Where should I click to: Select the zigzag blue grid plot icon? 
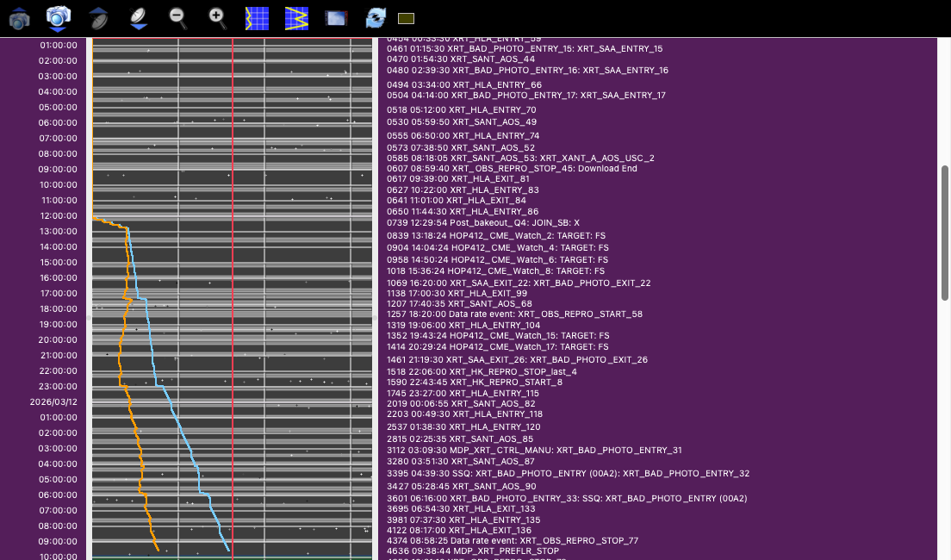tap(296, 18)
